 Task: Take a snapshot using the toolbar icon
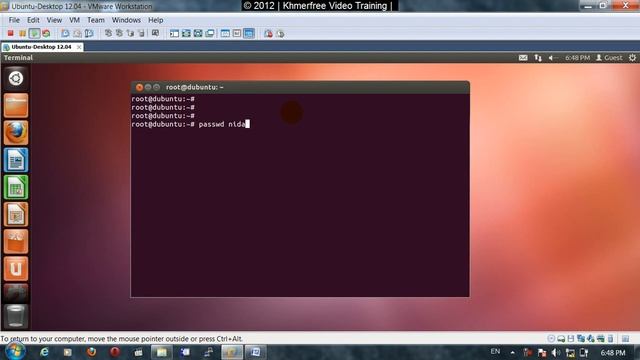65,33
